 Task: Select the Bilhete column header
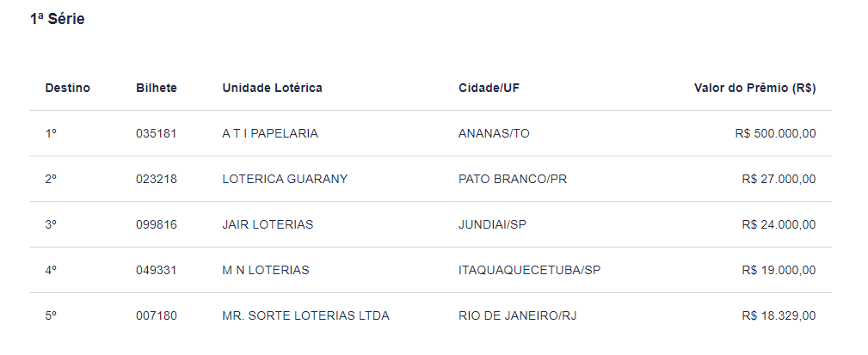[x=157, y=88]
